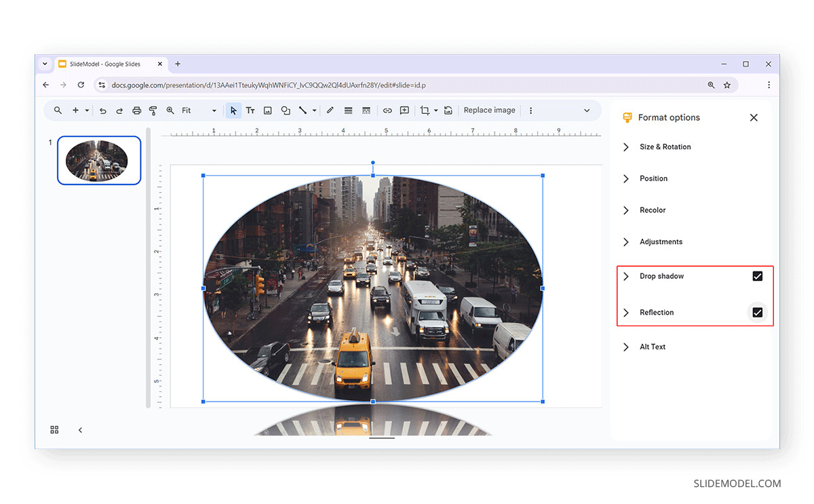This screenshot has width=814, height=504.
Task: Open a new browser tab
Action: click(x=178, y=64)
